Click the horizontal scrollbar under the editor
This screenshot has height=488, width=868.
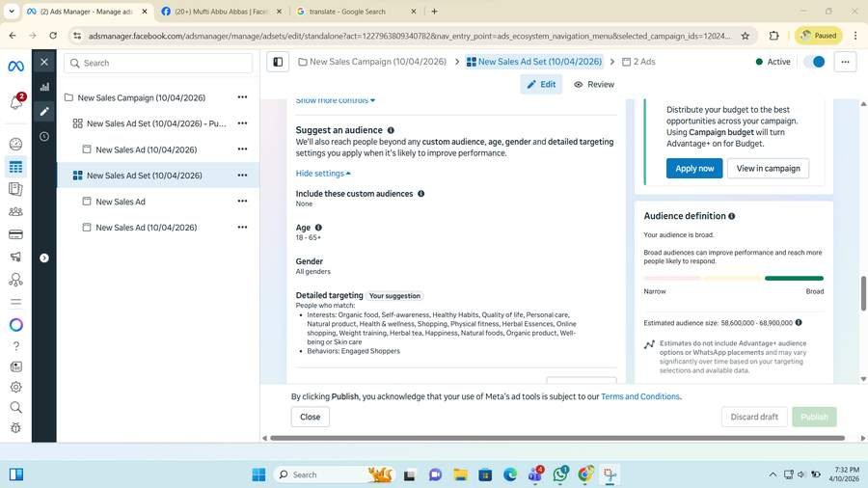coord(557,438)
